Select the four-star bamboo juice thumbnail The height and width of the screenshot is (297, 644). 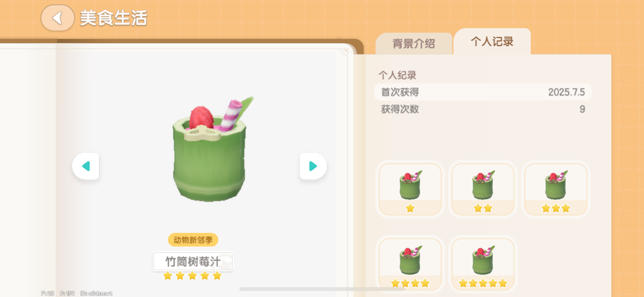410,264
